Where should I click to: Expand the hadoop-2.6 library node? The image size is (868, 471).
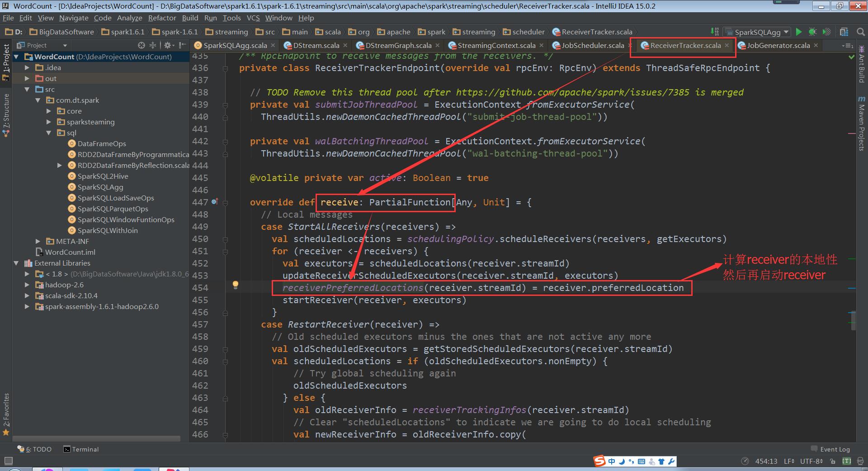tap(27, 285)
